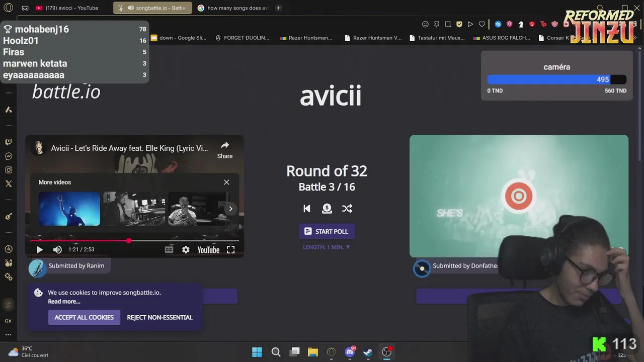Open first suggested concert video thumbnail
This screenshot has width=644, height=362.
(69, 209)
